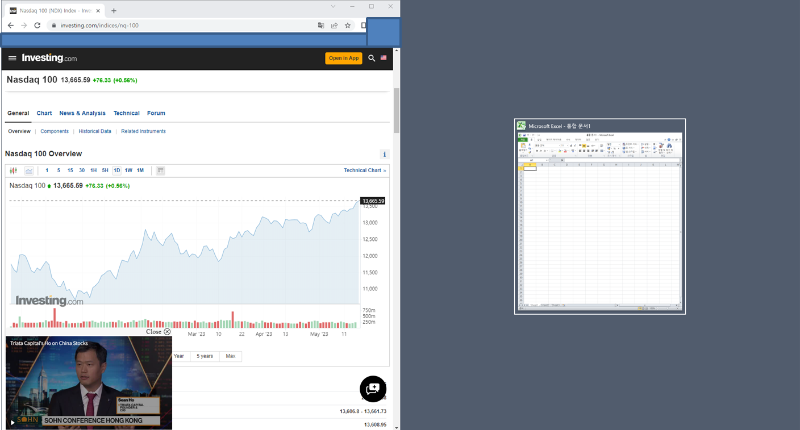Viewport: 800px width, 430px height.
Task: Switch to area chart type
Action: coord(29,170)
